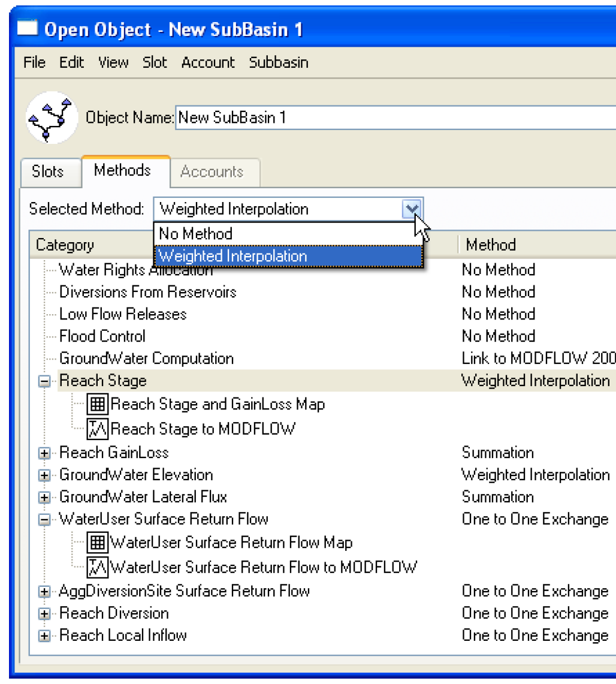616x684 pixels.
Task: Select the Diversions From Reservoirs category
Action: pyautogui.click(x=148, y=292)
